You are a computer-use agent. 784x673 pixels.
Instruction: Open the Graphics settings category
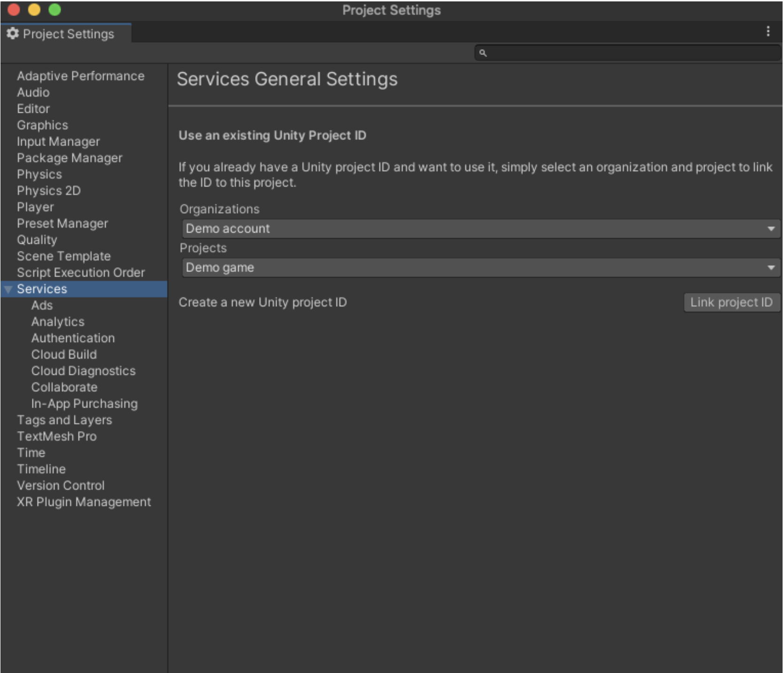pyautogui.click(x=42, y=125)
